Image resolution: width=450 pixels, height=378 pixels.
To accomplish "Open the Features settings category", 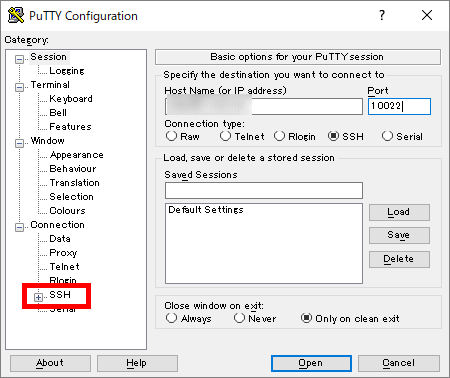I will [70, 127].
